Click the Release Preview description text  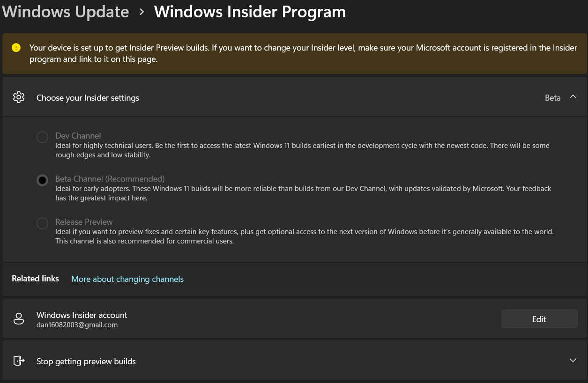[305, 236]
